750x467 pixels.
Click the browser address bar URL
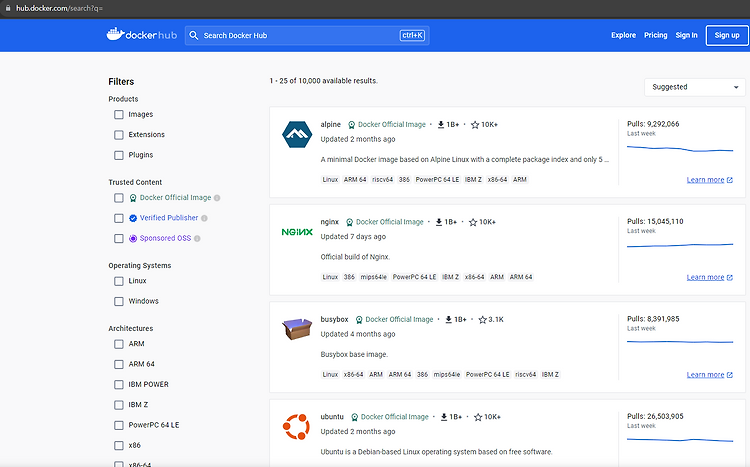coord(59,8)
